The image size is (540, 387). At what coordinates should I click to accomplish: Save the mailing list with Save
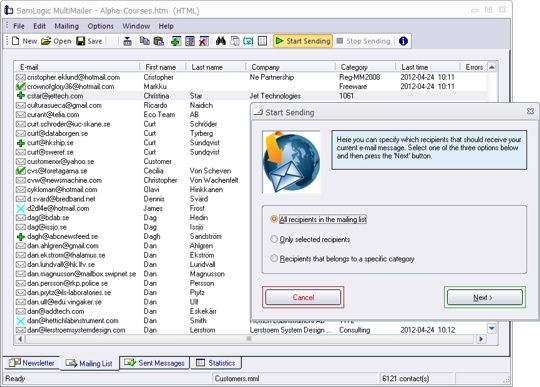point(89,41)
